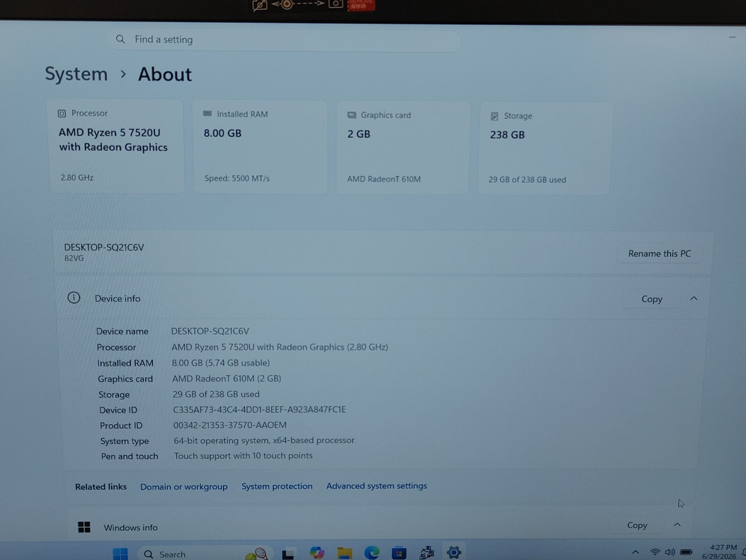Collapse the Windows info section
746x560 pixels.
[x=677, y=525]
